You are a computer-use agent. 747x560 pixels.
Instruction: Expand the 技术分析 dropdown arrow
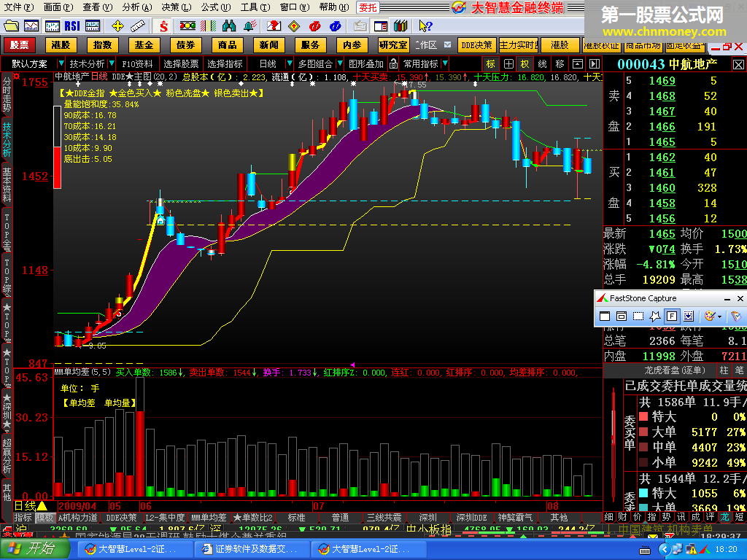112,63
